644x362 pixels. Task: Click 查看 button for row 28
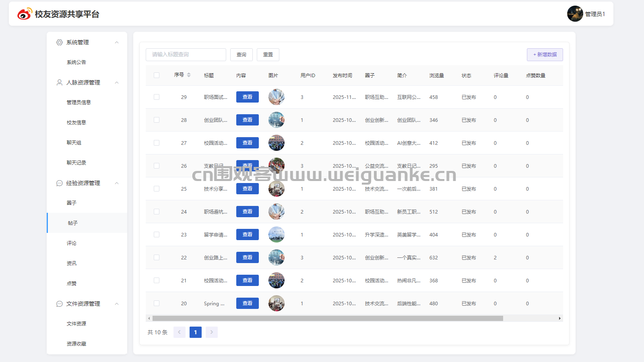point(247,120)
